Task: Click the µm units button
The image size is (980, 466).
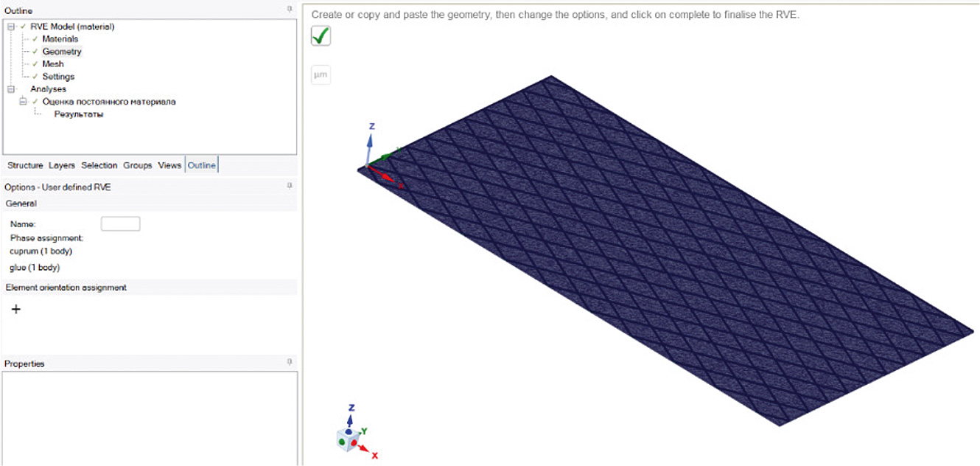Action: pos(321,75)
